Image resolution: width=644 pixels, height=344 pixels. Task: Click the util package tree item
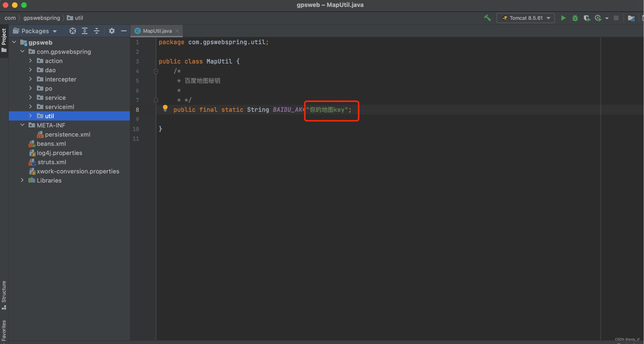click(x=49, y=116)
